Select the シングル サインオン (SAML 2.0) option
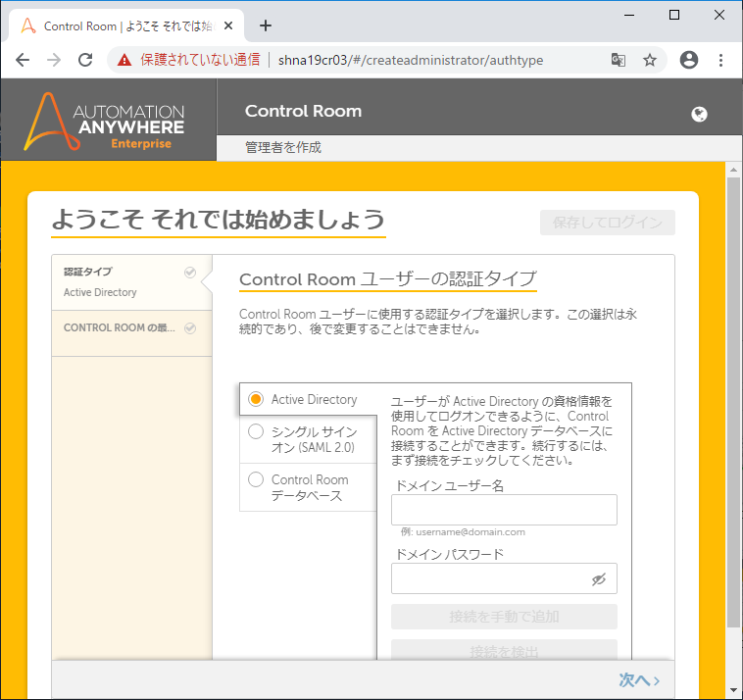Image resolution: width=743 pixels, height=700 pixels. click(x=308, y=439)
